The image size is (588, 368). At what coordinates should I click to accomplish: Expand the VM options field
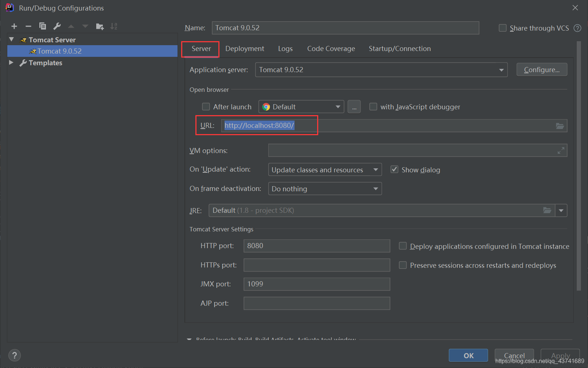pyautogui.click(x=561, y=150)
